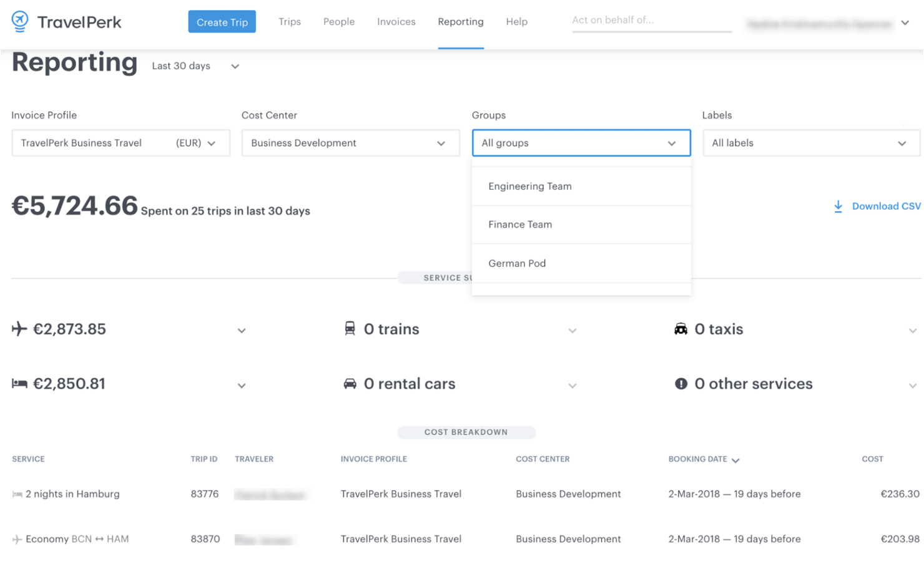This screenshot has height=564, width=924.
Task: Click the Cost Breakdown section label
Action: [466, 432]
